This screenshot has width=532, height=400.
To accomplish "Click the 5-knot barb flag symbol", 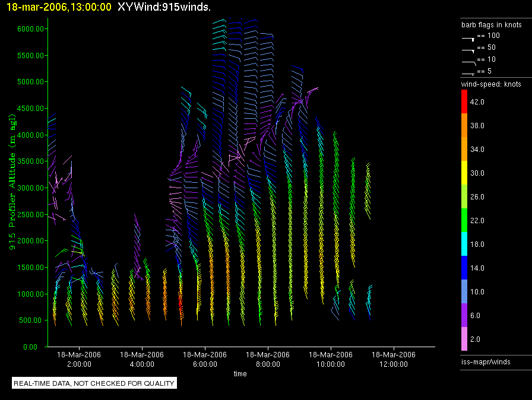I will tap(468, 72).
